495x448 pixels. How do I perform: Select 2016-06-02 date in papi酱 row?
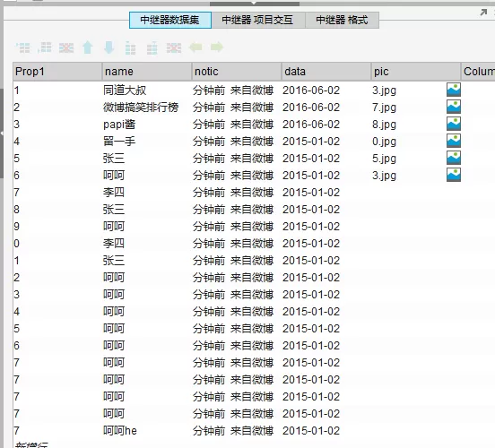pos(326,125)
